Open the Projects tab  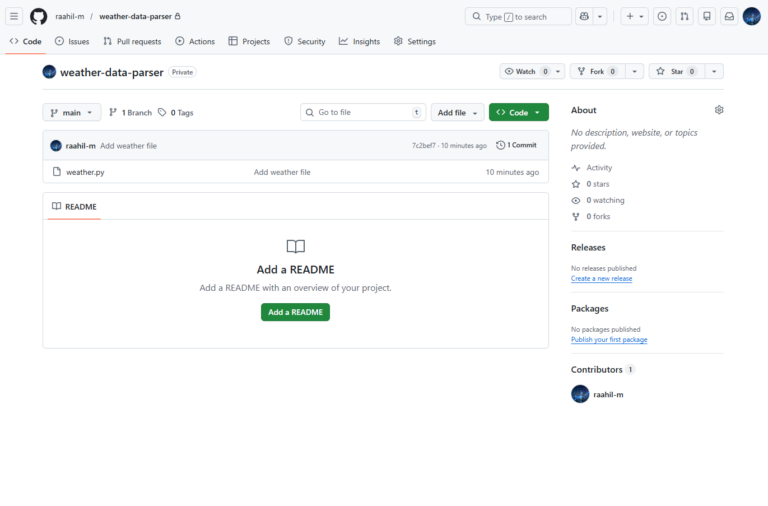(x=249, y=42)
